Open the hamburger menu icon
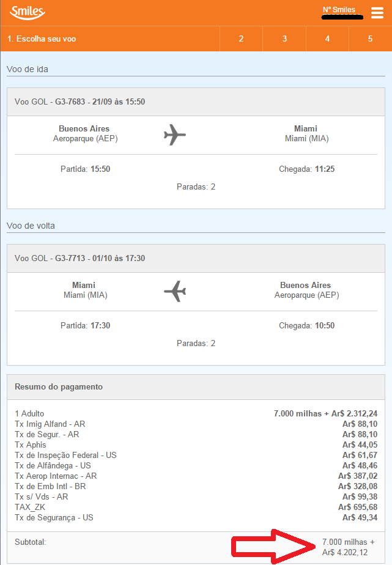The image size is (392, 565). pyautogui.click(x=377, y=12)
